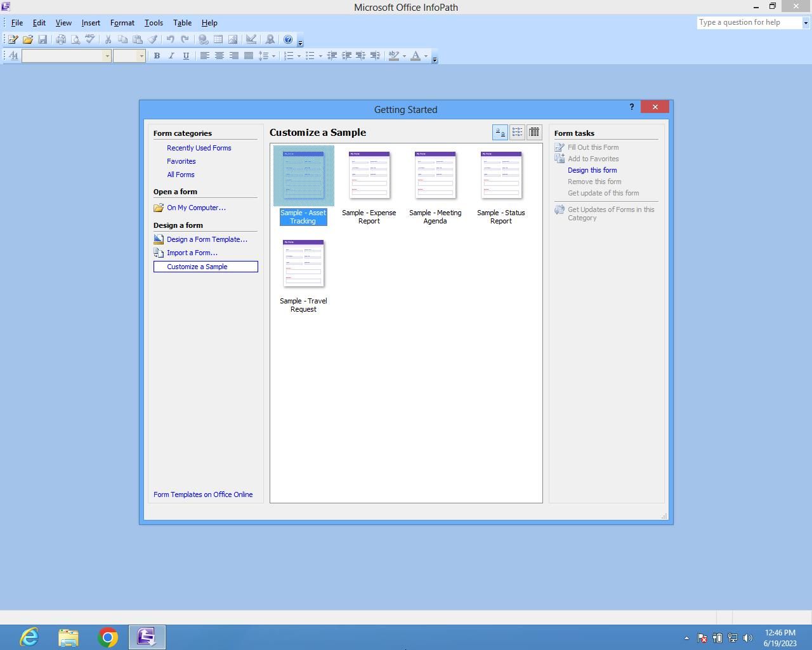The height and width of the screenshot is (650, 812).
Task: Select the Sample - Travel Request thumbnail
Action: tap(303, 263)
